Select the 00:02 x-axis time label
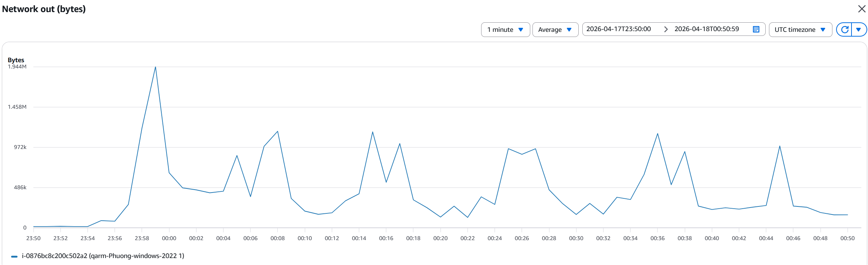 click(x=196, y=238)
